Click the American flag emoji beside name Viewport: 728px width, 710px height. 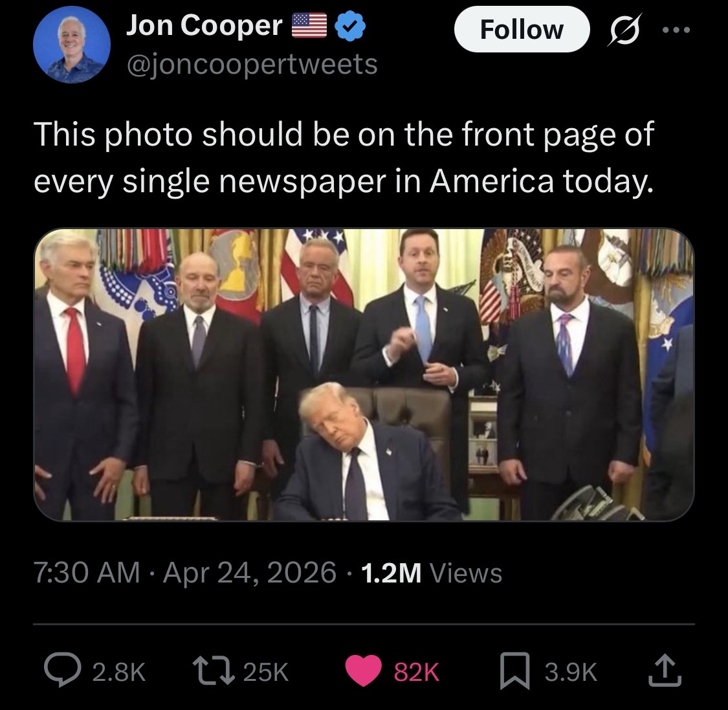point(309,25)
